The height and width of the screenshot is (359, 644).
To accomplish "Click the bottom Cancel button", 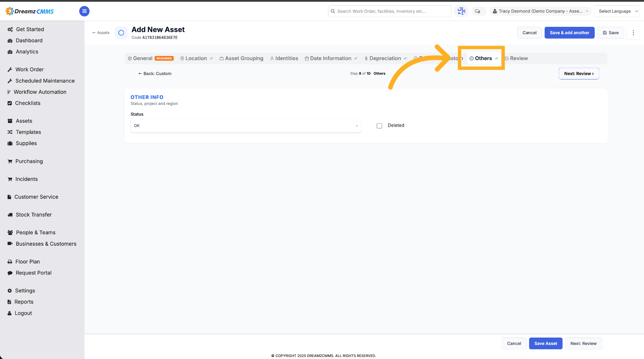I will pos(514,344).
